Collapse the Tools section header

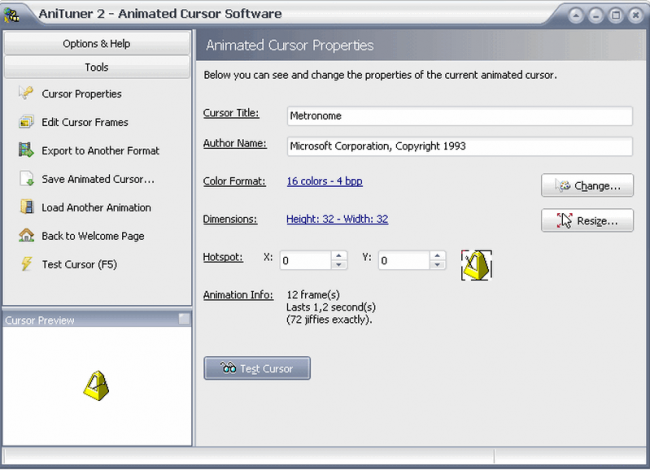point(97,67)
